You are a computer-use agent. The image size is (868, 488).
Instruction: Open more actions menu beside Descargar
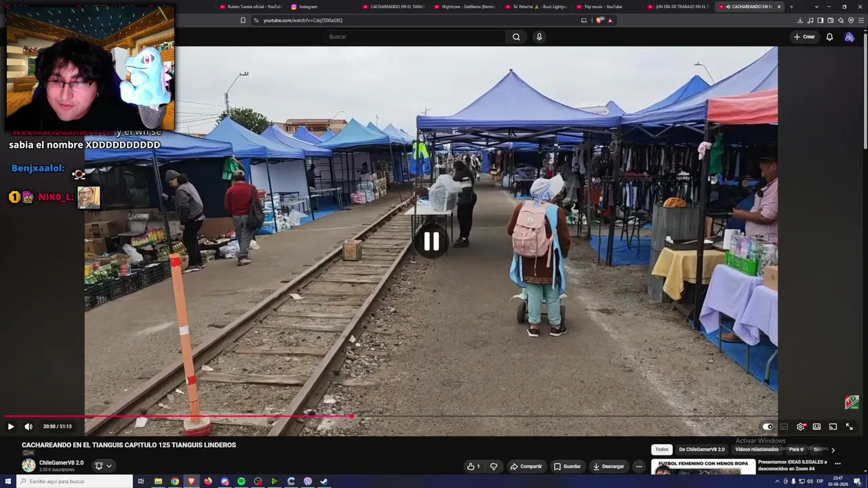(x=639, y=466)
